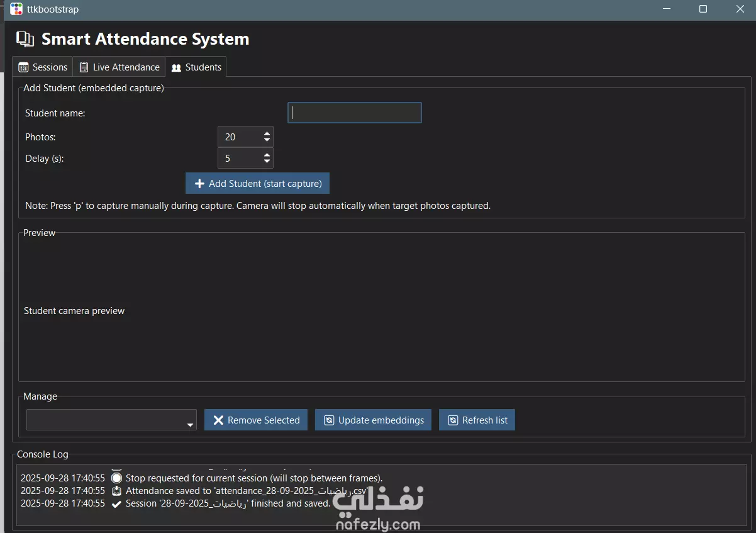Select the Students tab
Screen dimensions: 756x533
tap(196, 67)
